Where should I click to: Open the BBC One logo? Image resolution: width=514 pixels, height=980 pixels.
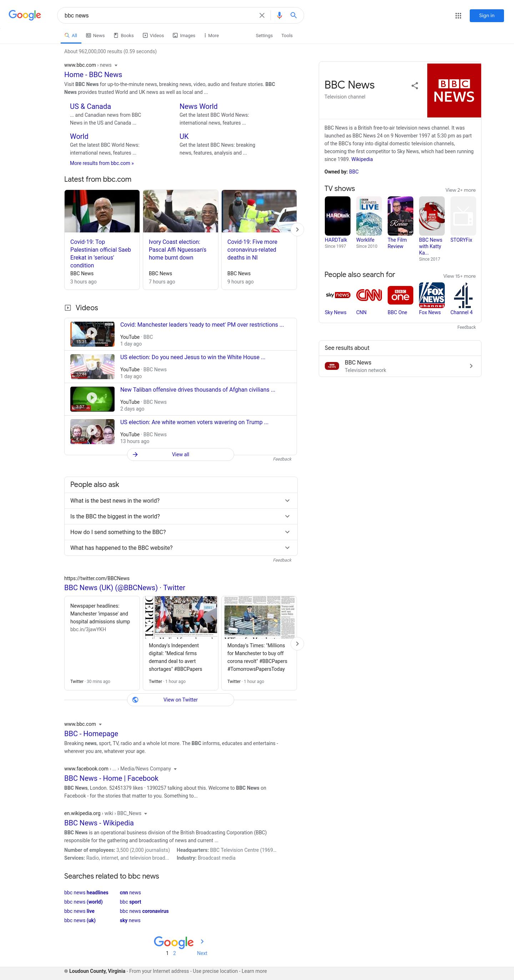pos(400,295)
